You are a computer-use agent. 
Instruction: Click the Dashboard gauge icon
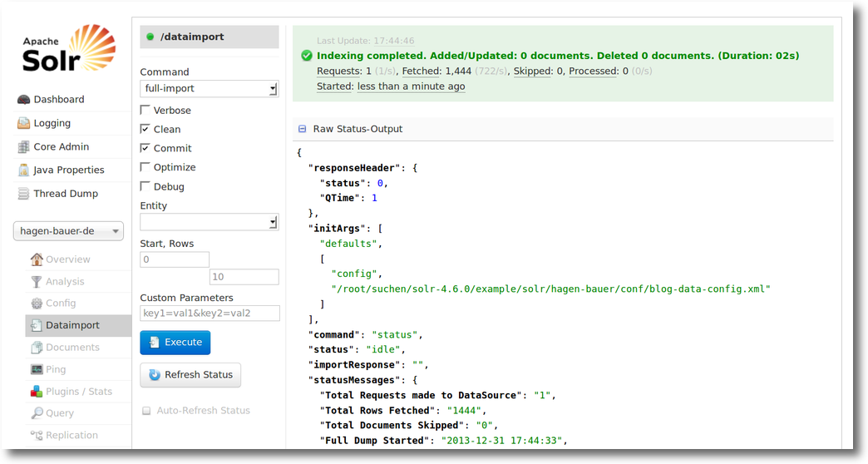pyautogui.click(x=23, y=100)
